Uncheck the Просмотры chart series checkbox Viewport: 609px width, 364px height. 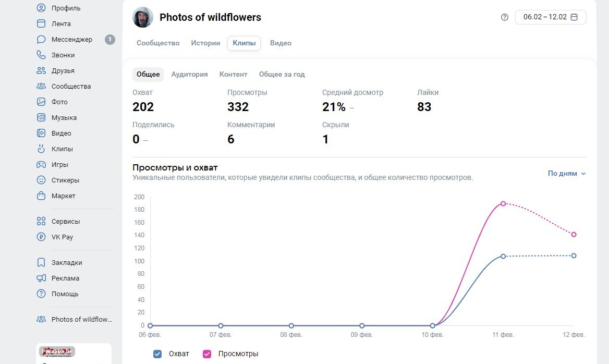[x=207, y=354]
